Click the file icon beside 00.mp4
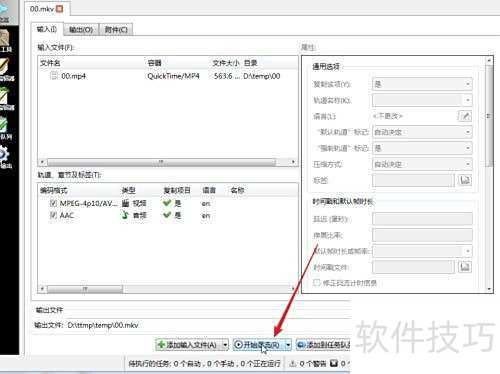 [x=54, y=76]
